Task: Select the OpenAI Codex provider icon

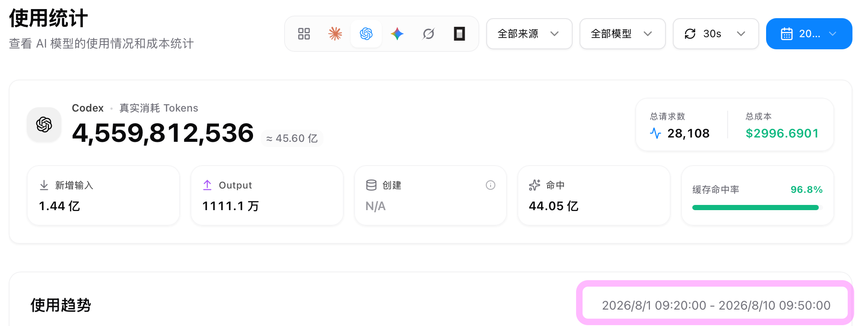Action: tap(366, 34)
